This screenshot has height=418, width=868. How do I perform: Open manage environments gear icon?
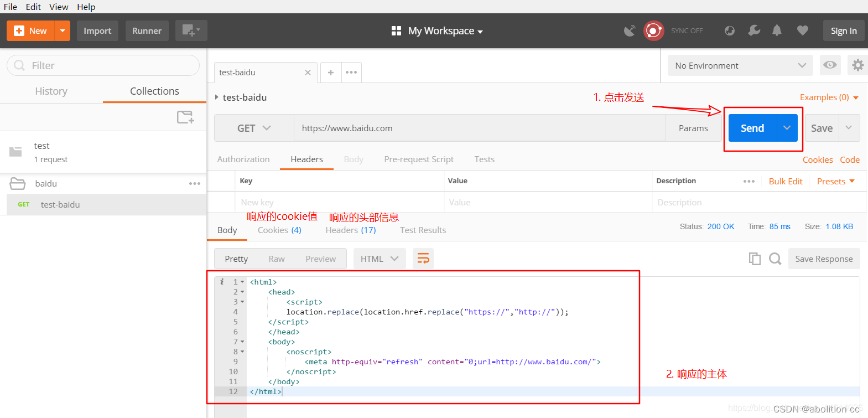coord(857,65)
